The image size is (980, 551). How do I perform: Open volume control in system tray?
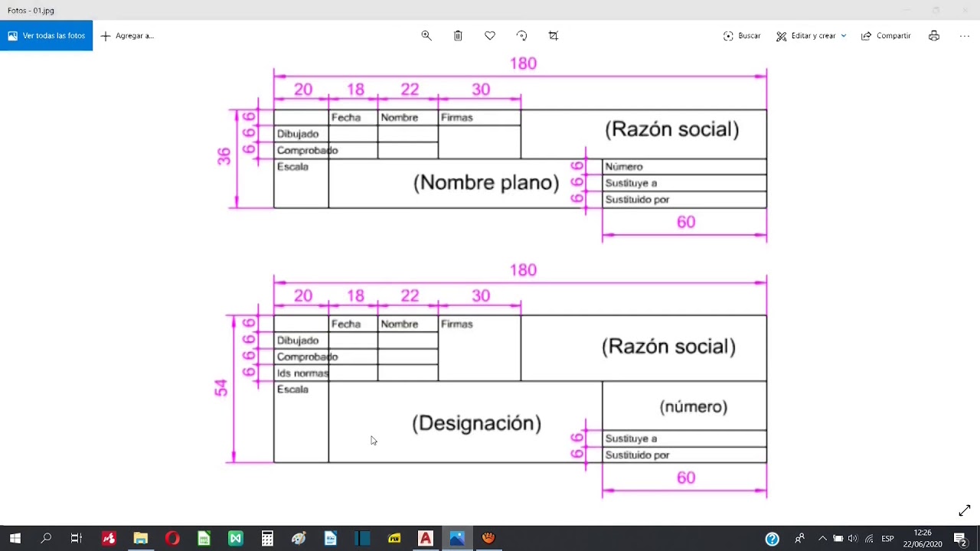(x=853, y=539)
